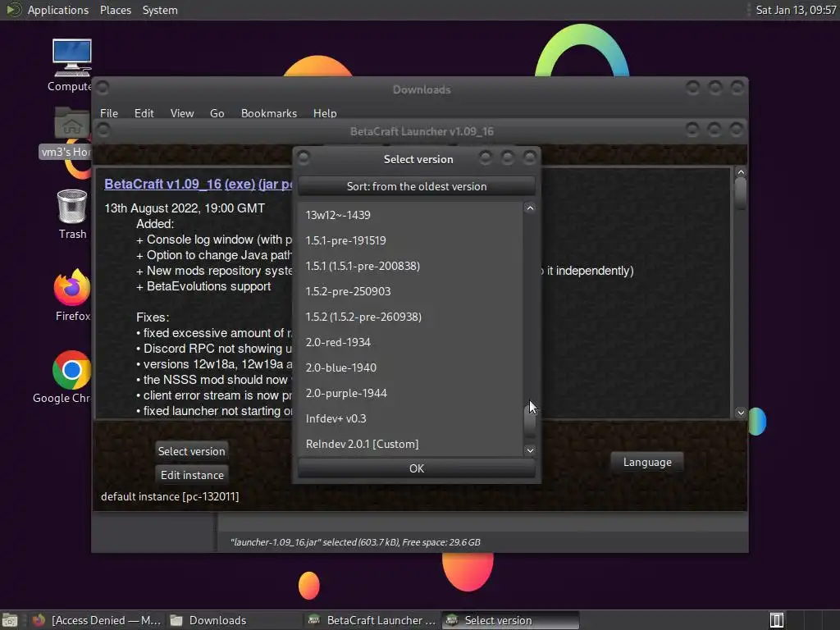Viewport: 840px width, 630px height.
Task: Select version 1.5.2-pre-250903
Action: [x=410, y=291]
